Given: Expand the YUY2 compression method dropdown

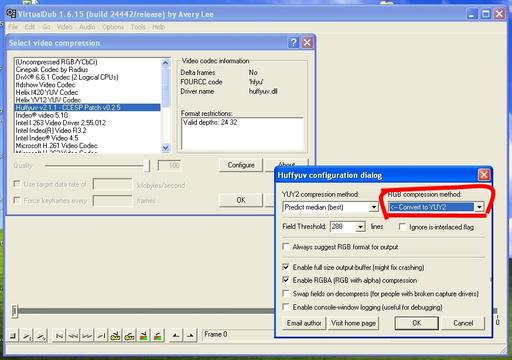Looking at the screenshot, I should 374,207.
